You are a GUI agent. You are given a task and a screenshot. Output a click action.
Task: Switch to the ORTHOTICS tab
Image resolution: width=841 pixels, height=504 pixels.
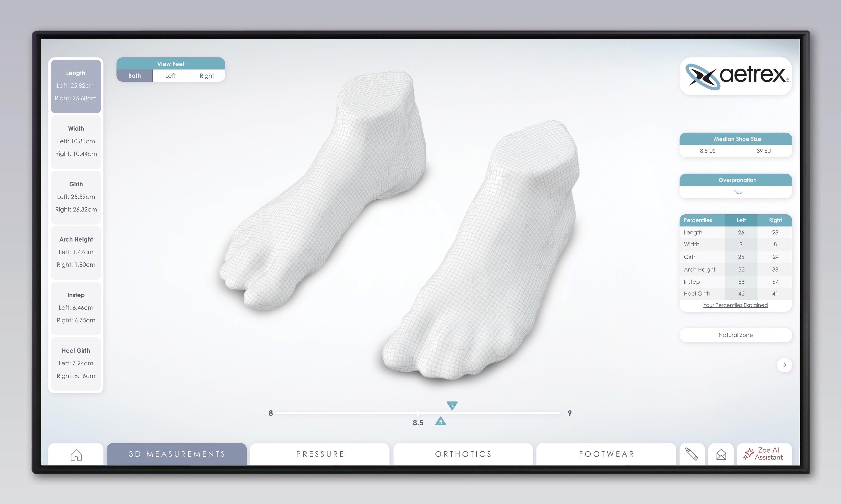[x=463, y=454]
